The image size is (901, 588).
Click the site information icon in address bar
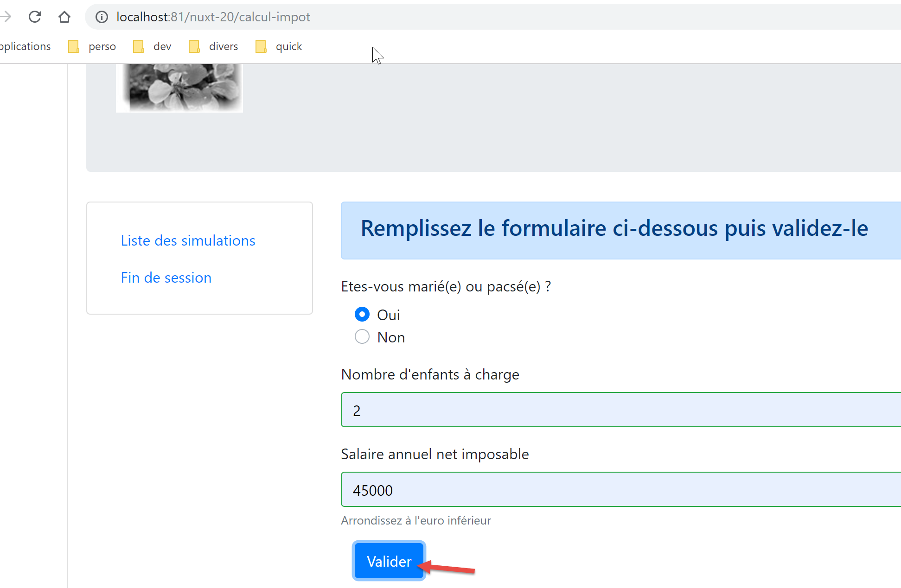pos(102,17)
